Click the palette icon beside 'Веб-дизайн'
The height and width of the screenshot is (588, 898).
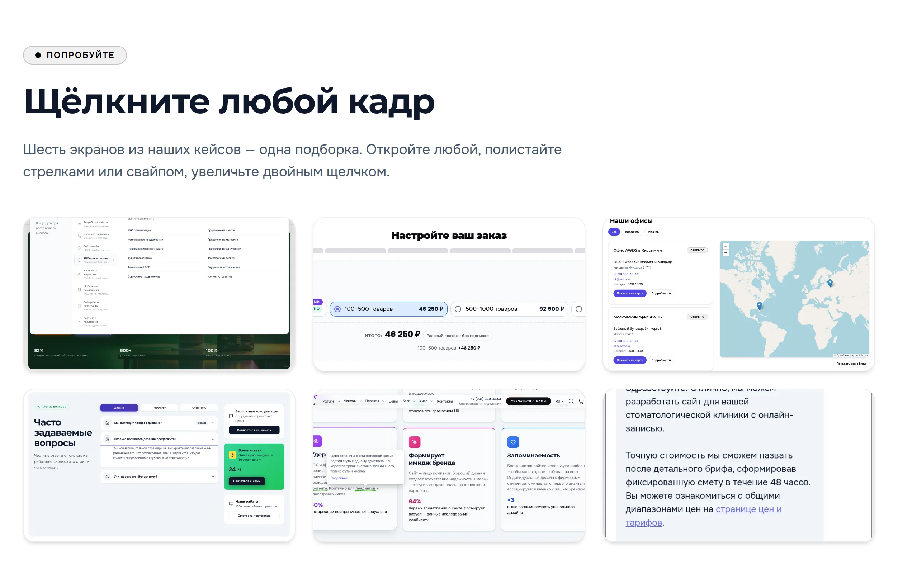tap(79, 248)
